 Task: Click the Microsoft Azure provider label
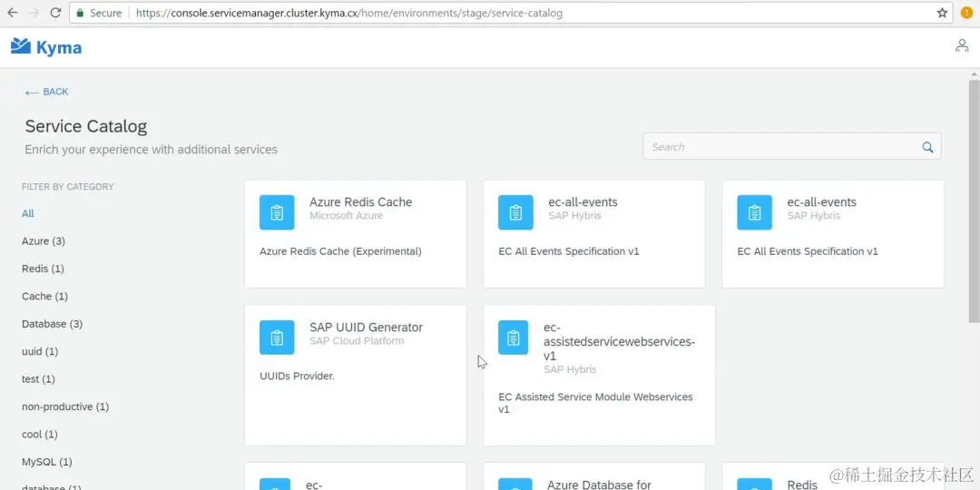click(x=347, y=216)
